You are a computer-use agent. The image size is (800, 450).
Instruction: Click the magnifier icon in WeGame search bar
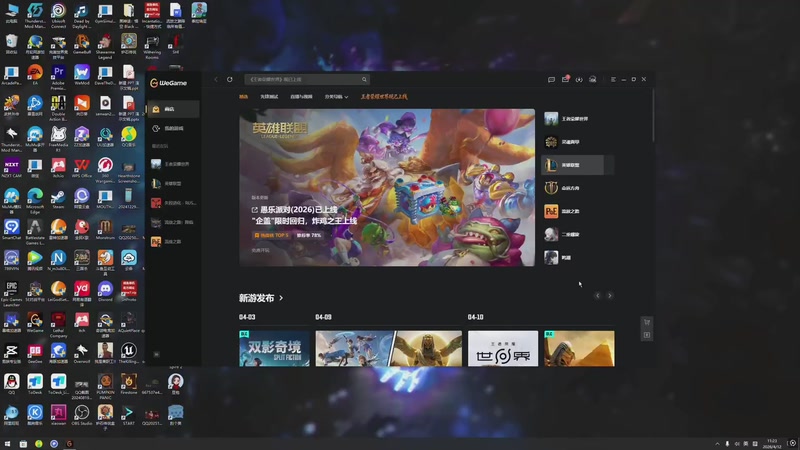(364, 80)
